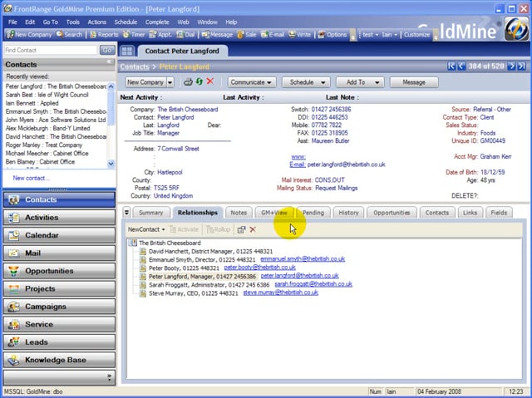Viewport: 532px width, 398px height.
Task: Select Sarah Best in recently viewed
Action: (x=47, y=95)
